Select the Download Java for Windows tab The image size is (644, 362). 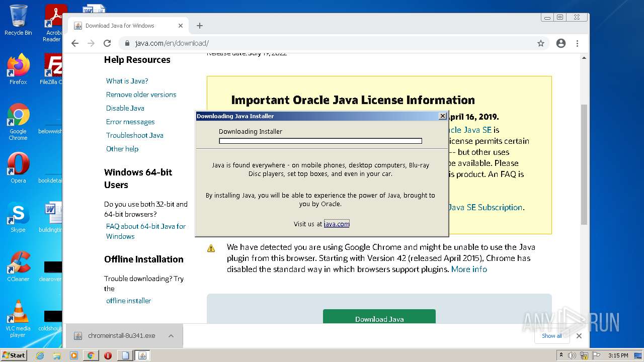pyautogui.click(x=128, y=26)
